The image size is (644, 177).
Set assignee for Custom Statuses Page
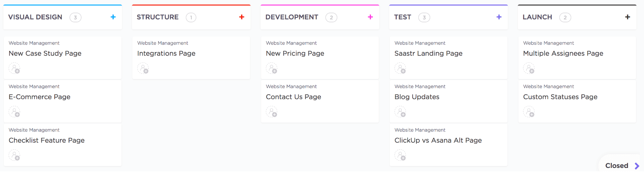pos(529,112)
